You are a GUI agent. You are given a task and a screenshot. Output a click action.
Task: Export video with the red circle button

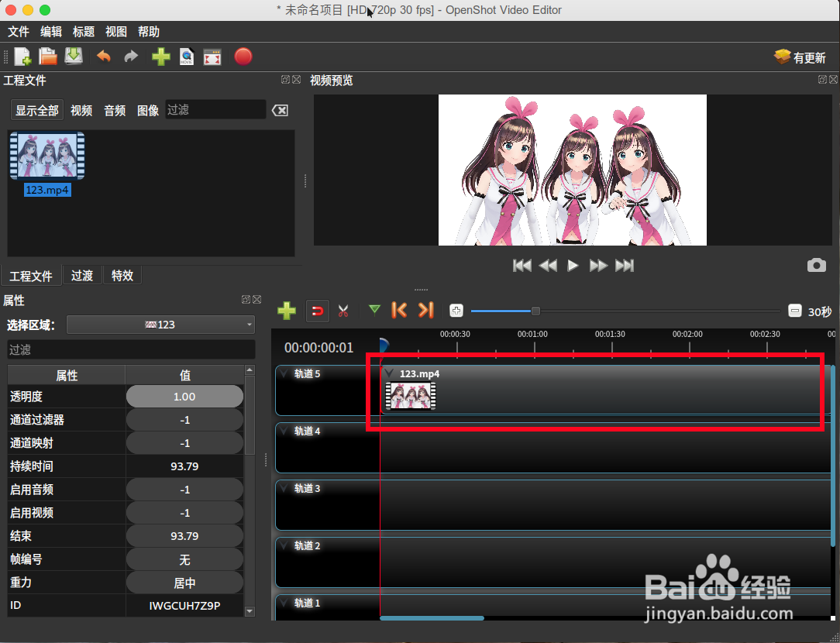(x=243, y=57)
